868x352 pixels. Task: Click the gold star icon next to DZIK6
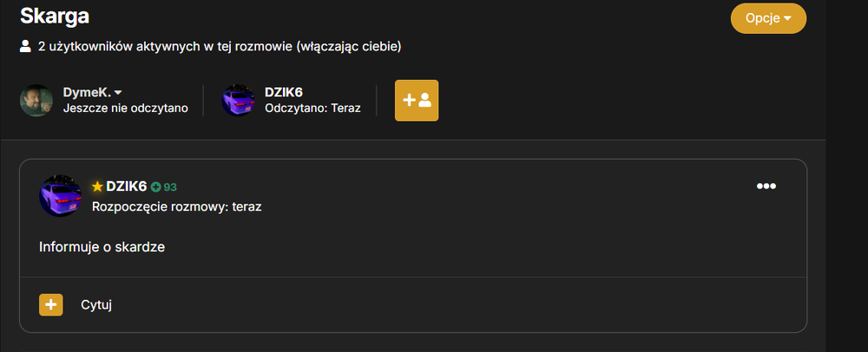click(x=97, y=187)
